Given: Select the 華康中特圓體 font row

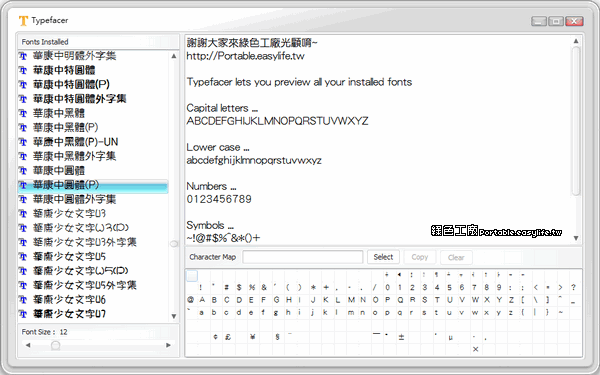Looking at the screenshot, I should [x=93, y=70].
